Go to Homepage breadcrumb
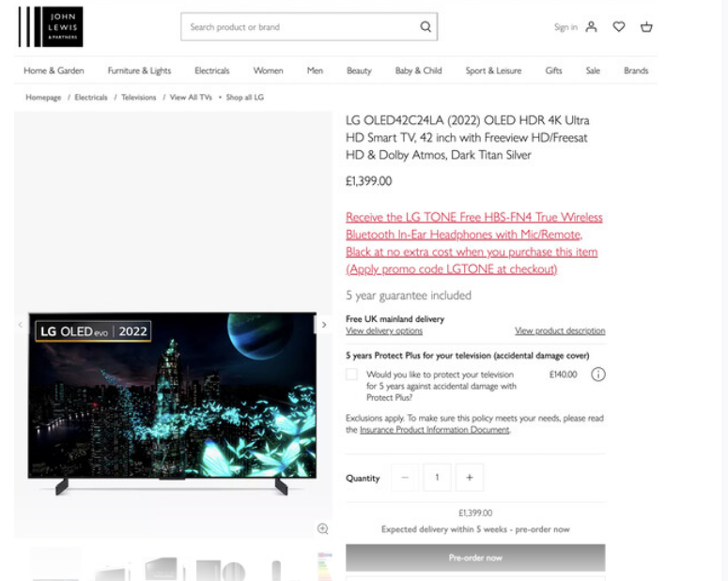Screen dimensions: 728x581 tap(43, 97)
